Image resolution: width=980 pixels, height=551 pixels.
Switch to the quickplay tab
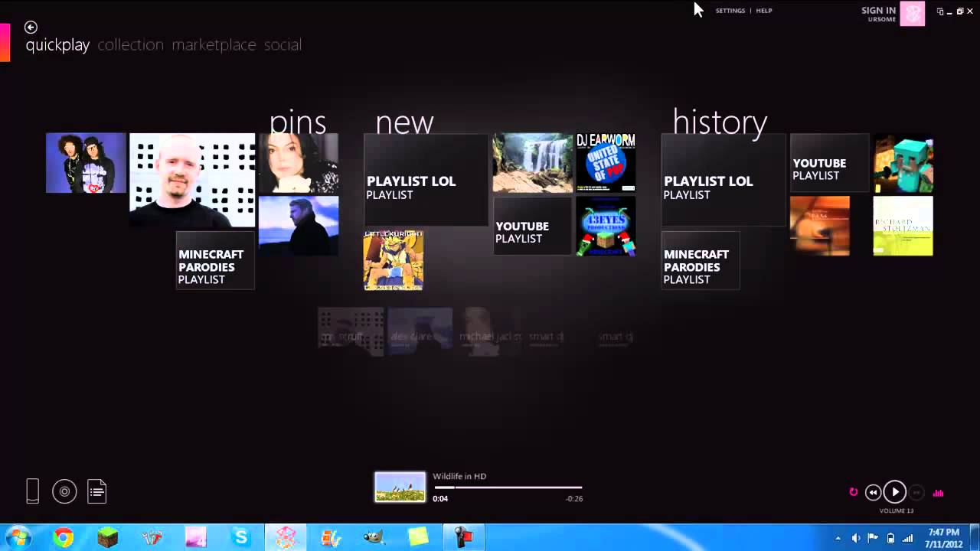click(57, 45)
